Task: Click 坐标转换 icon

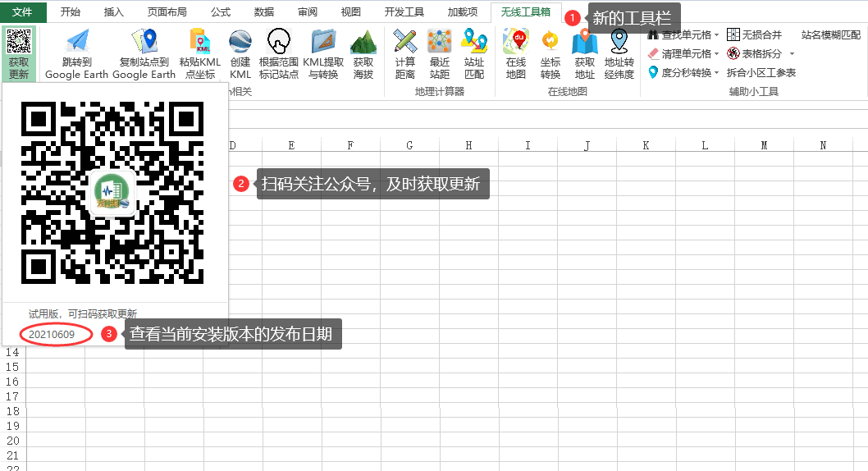Action: (x=550, y=42)
